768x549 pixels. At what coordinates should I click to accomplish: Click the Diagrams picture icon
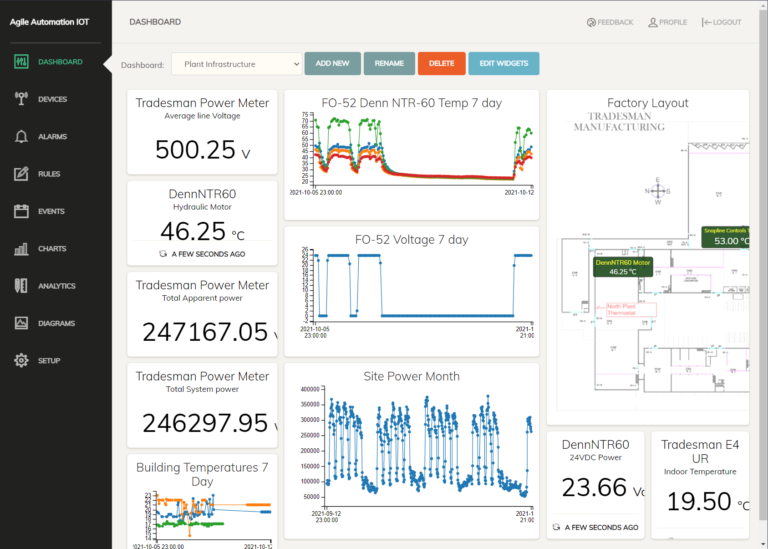(x=21, y=323)
